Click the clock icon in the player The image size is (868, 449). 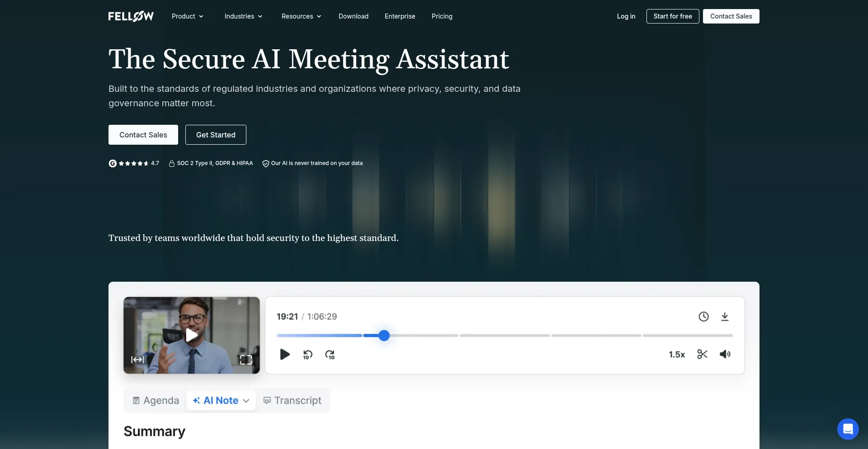[703, 317]
